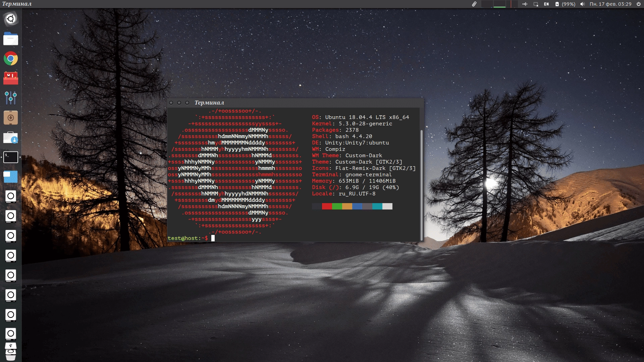
Task: Click the paperclip clipboard indicator
Action: (474, 4)
